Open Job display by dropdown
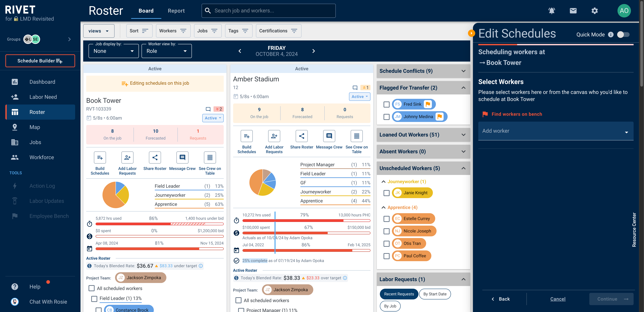This screenshot has height=312, width=644. [114, 51]
